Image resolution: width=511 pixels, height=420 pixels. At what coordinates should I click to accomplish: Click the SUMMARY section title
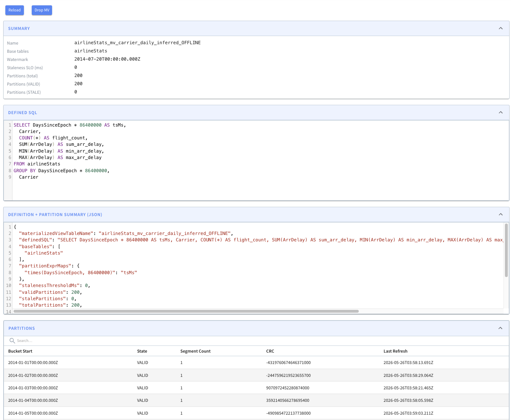[19, 29]
